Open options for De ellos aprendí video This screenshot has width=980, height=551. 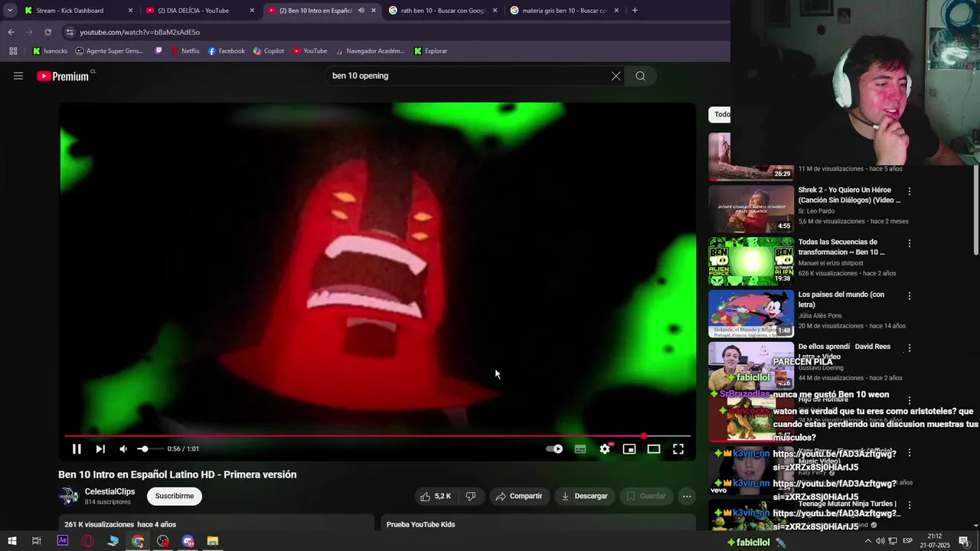coord(909,347)
